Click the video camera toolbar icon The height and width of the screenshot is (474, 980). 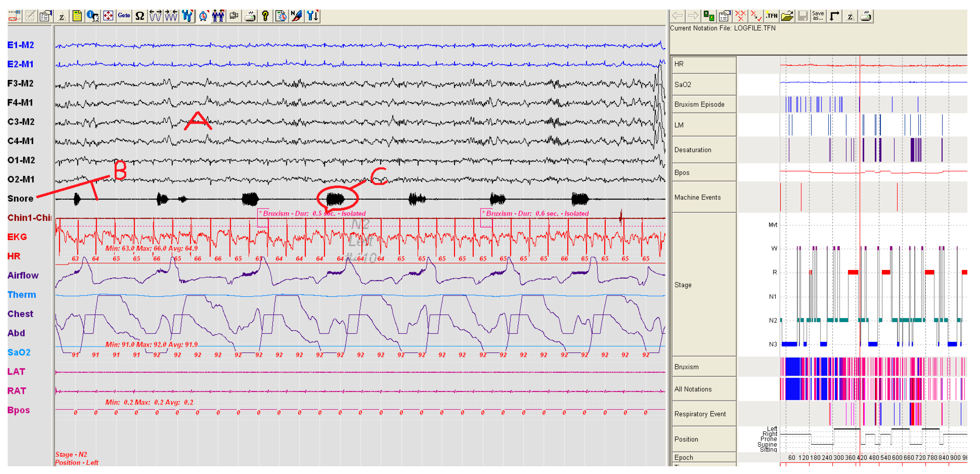click(234, 16)
